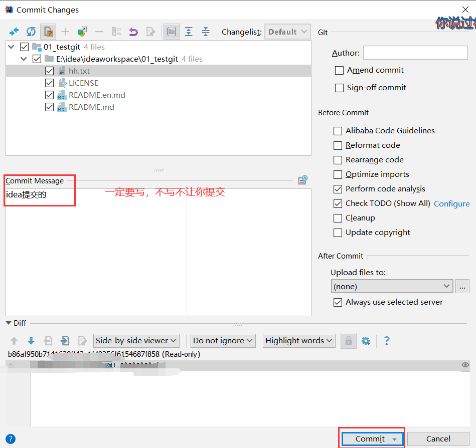Open Diff settings gear icon

point(366,341)
